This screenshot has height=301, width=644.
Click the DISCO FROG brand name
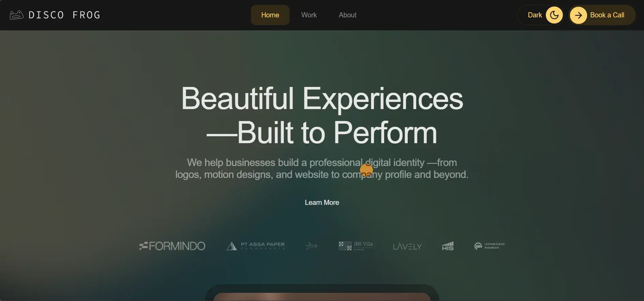[64, 15]
